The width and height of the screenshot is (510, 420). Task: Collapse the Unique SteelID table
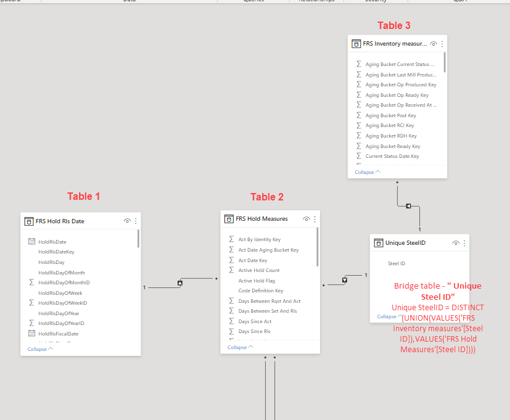(x=389, y=316)
